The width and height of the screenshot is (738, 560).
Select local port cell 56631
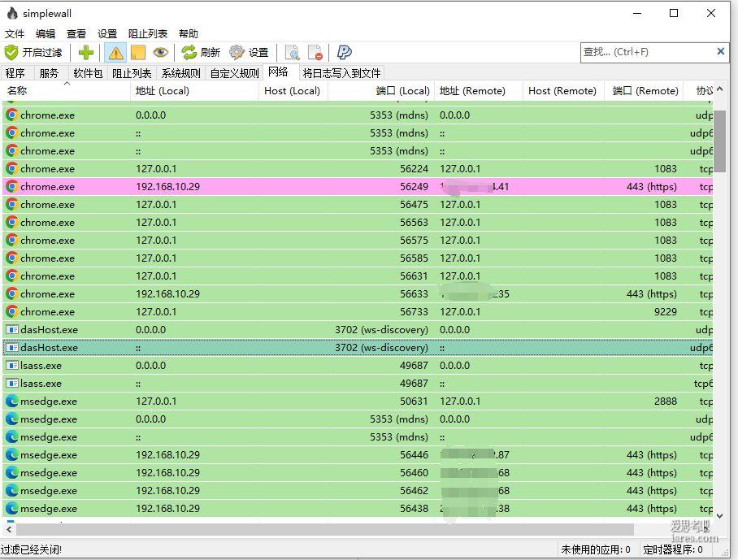415,276
